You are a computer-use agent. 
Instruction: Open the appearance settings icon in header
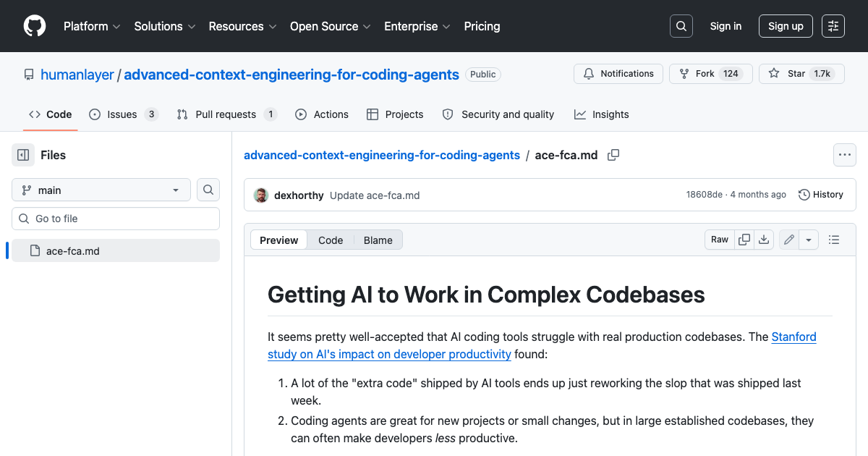coord(833,26)
